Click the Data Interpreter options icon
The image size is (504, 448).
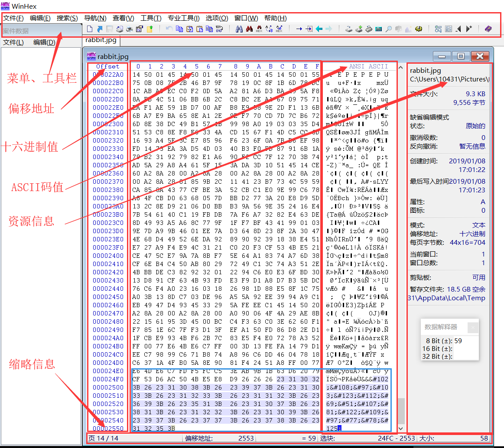click(438, 29)
